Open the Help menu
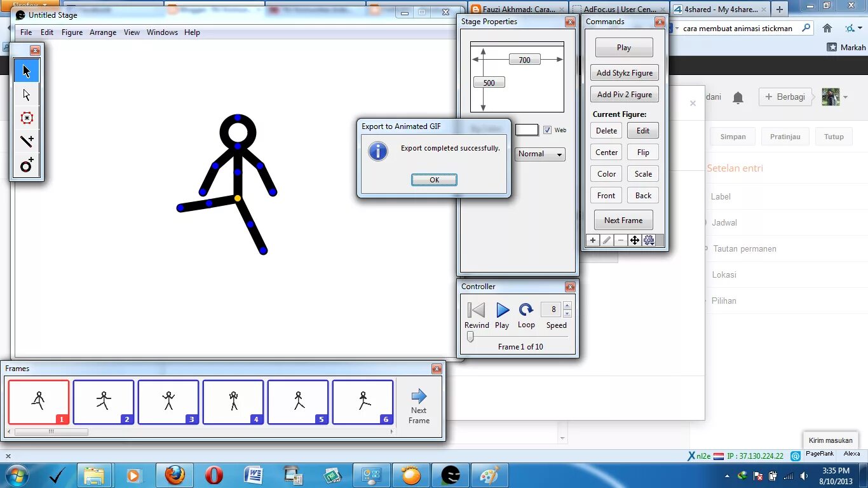Viewport: 868px width, 488px height. 192,32
